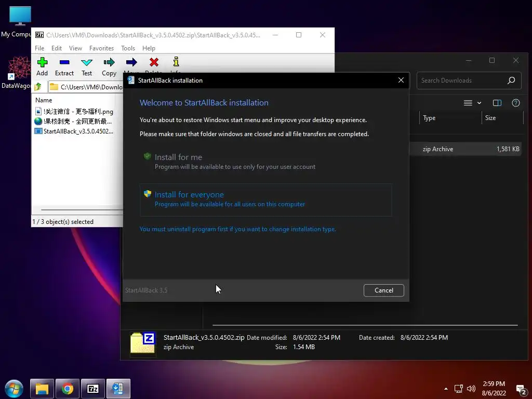Open the View menu in 7-Zip
532x399 pixels.
click(75, 48)
